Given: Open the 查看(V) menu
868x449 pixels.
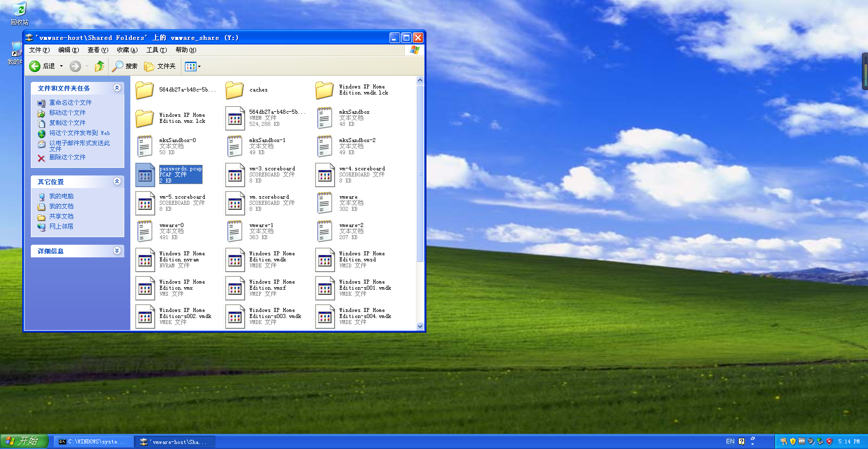Looking at the screenshot, I should coord(98,50).
